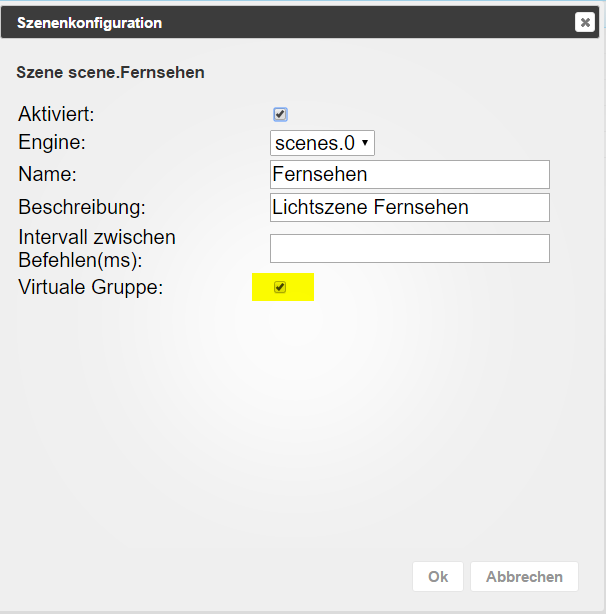
Task: Click the Intervall zwischen Befehlen(ms) label
Action: 96,248
